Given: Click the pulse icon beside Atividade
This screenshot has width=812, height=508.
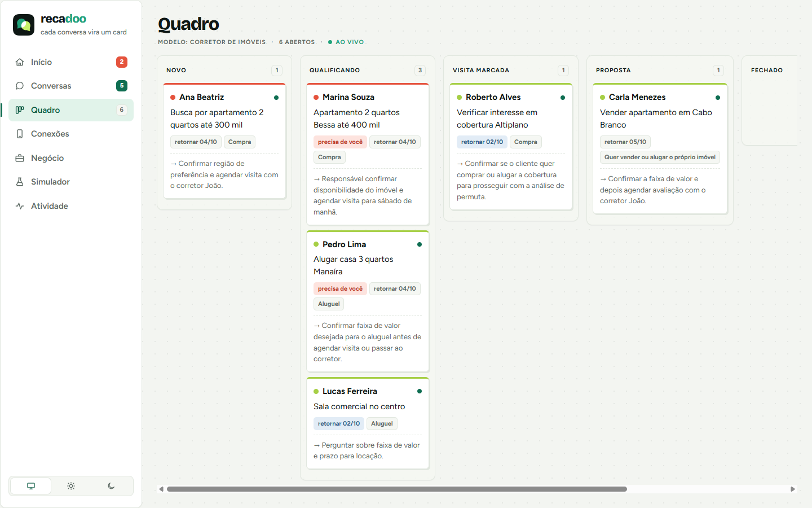Looking at the screenshot, I should click(20, 206).
